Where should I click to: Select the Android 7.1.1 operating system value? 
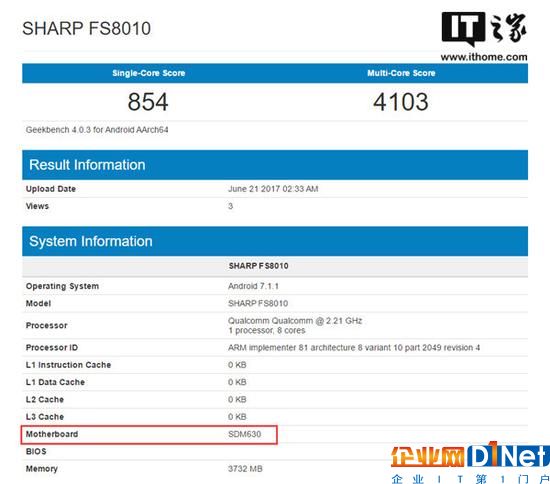coord(253,286)
